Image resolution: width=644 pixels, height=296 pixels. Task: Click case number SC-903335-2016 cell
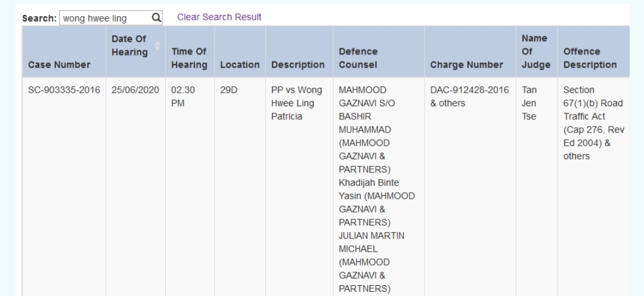pos(64,90)
